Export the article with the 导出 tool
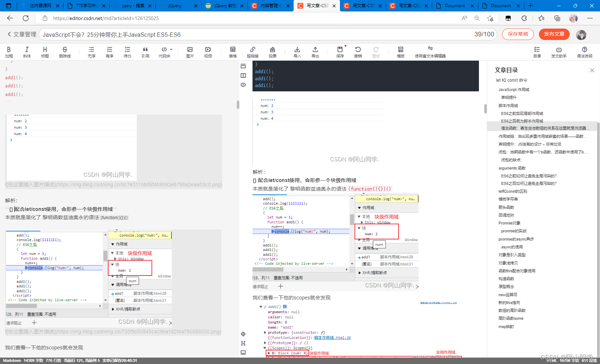The image size is (600, 364). tap(315, 52)
